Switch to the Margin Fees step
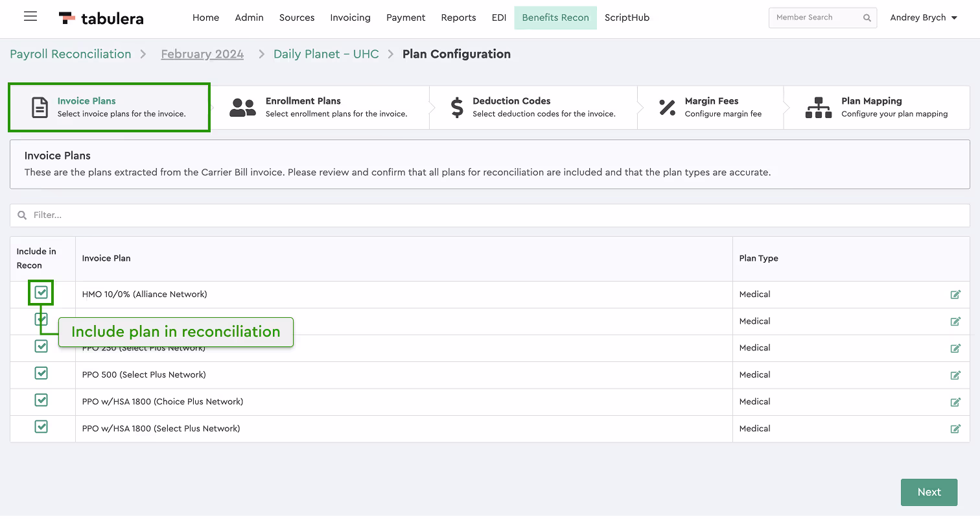This screenshot has width=980, height=519. click(x=710, y=108)
